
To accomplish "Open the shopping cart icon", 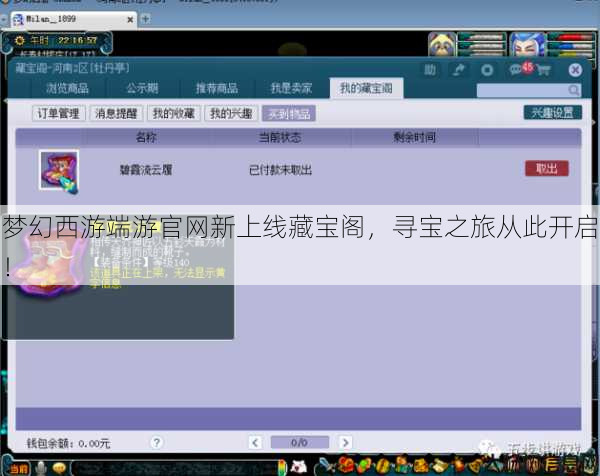I will (543, 70).
